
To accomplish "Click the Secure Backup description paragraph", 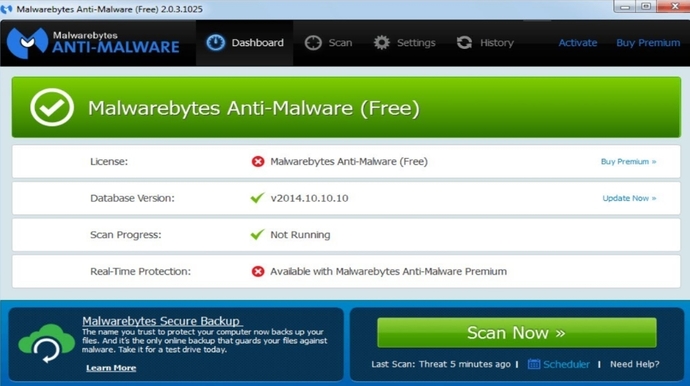I will (x=205, y=341).
